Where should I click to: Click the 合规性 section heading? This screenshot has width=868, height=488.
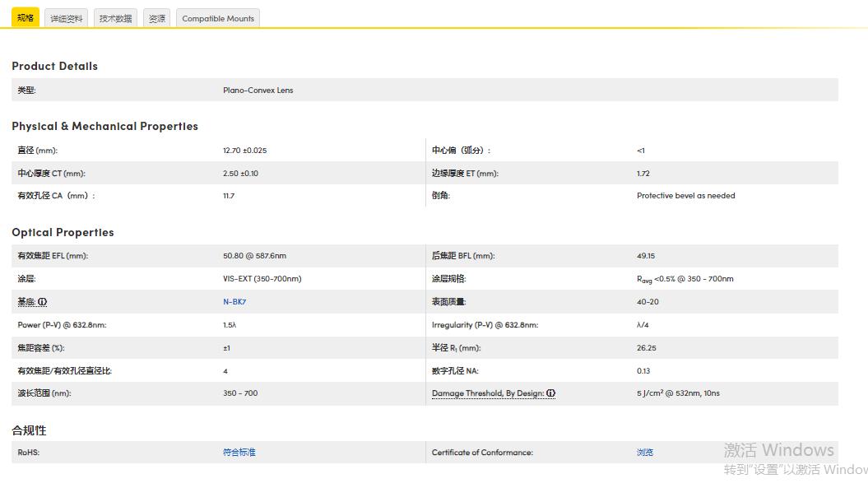tap(29, 430)
